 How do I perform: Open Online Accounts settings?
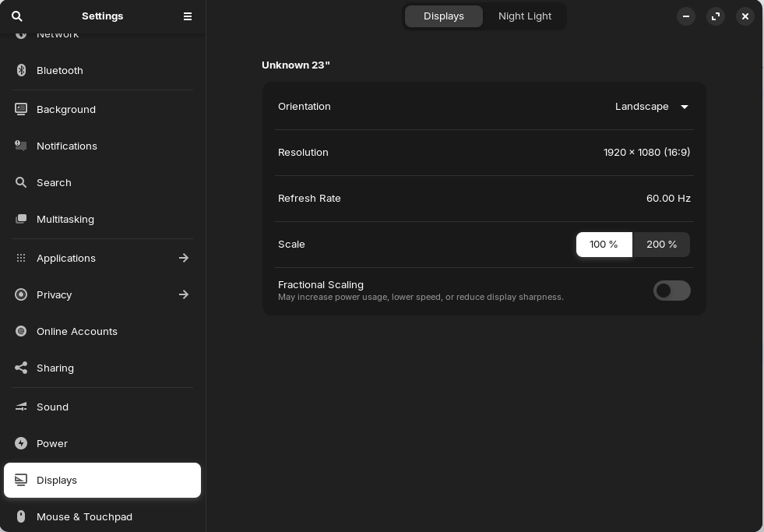[102, 331]
